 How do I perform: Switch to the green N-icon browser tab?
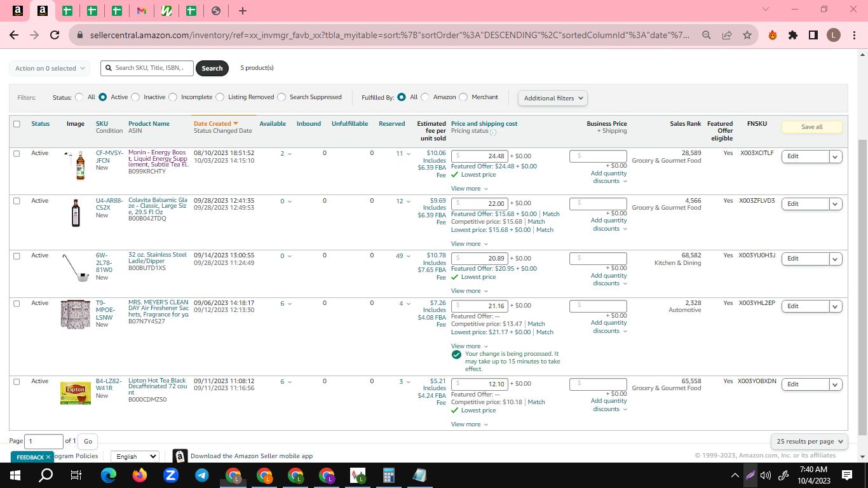pyautogui.click(x=166, y=11)
